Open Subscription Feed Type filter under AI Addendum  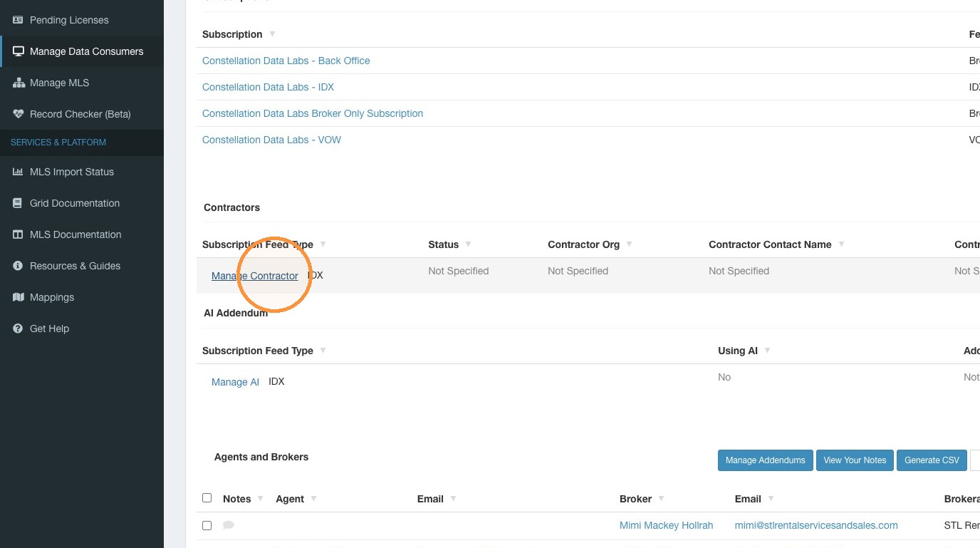(x=323, y=351)
